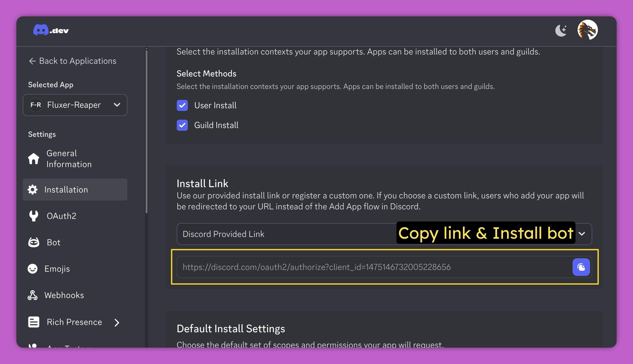Expand the Rich Presence submenu chevron
The height and width of the screenshot is (364, 633).
(117, 322)
